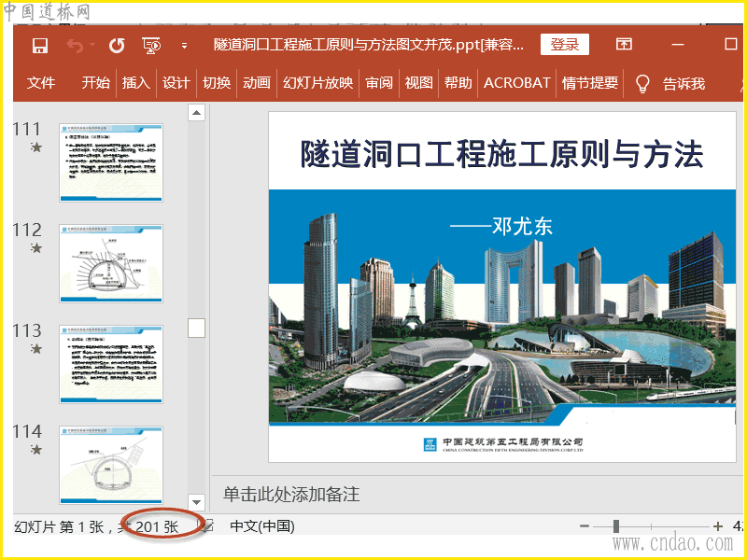Click the notes field 单击此处添加备注
This screenshot has height=560, width=747.
(291, 494)
